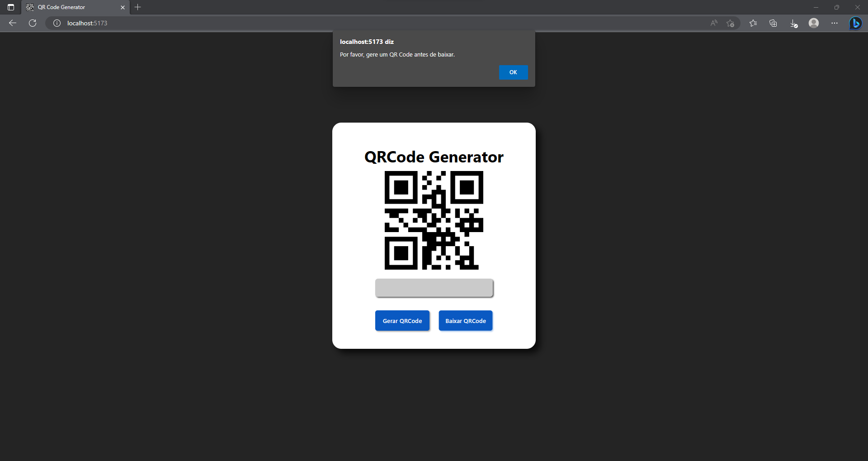
Task: View site information for localhost:5173
Action: click(x=57, y=23)
